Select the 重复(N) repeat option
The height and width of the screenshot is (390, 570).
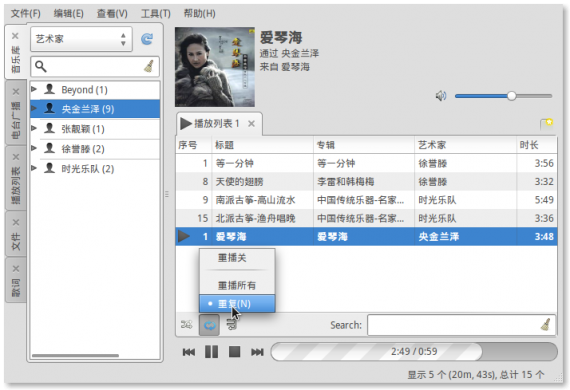pos(237,304)
